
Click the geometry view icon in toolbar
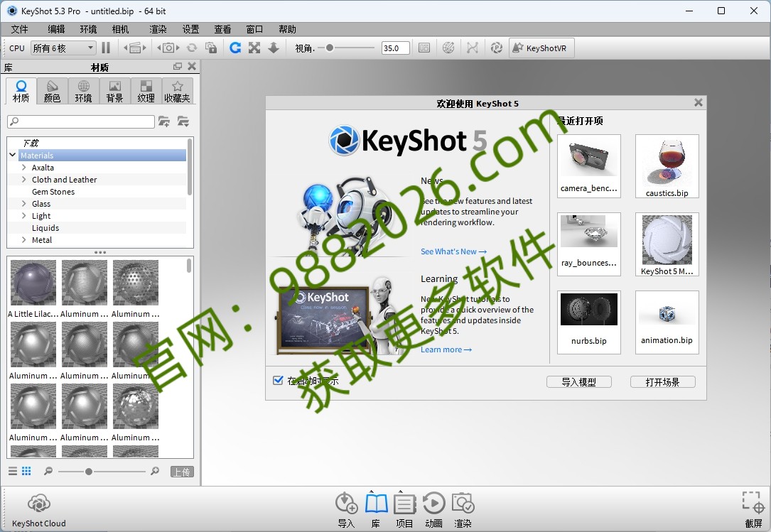click(473, 48)
